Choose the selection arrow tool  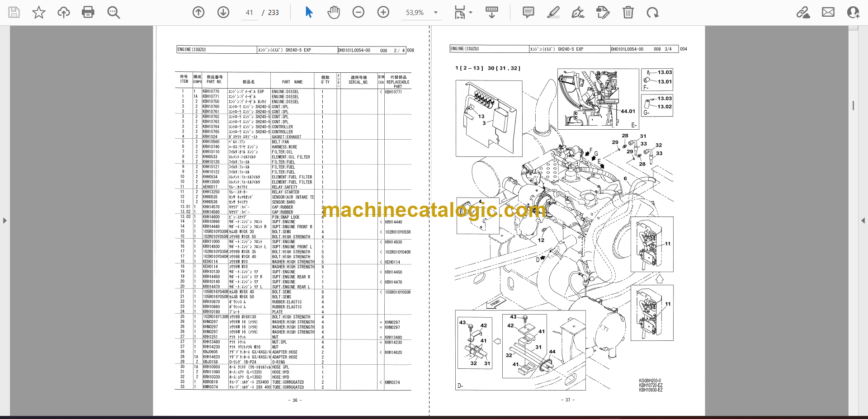tap(309, 12)
